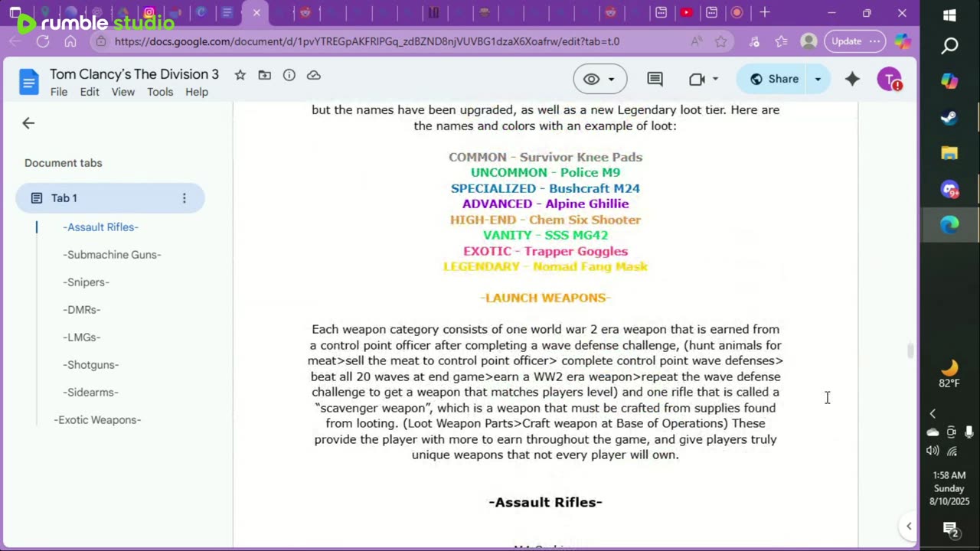Go to the browser home page
Screen dimensions: 980x551
pyautogui.click(x=70, y=41)
